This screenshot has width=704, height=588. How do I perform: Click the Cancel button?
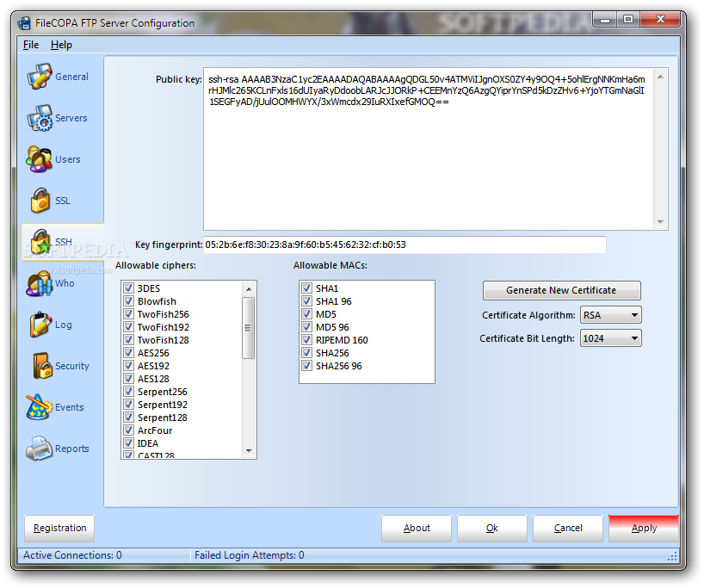(568, 528)
